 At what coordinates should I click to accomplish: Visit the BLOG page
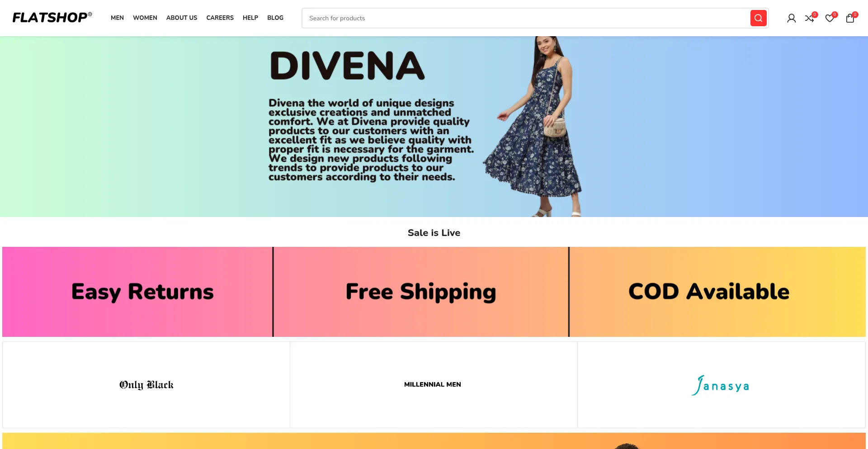click(275, 18)
